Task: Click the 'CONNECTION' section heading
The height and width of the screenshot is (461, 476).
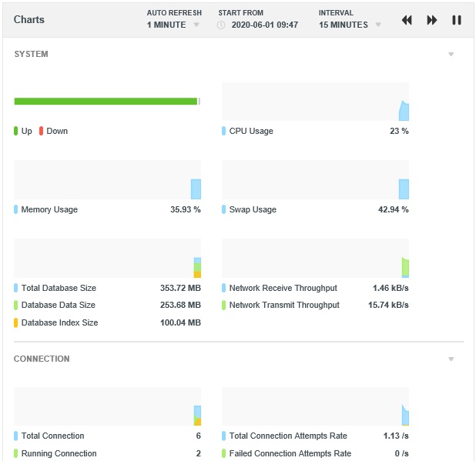Action: click(x=42, y=359)
